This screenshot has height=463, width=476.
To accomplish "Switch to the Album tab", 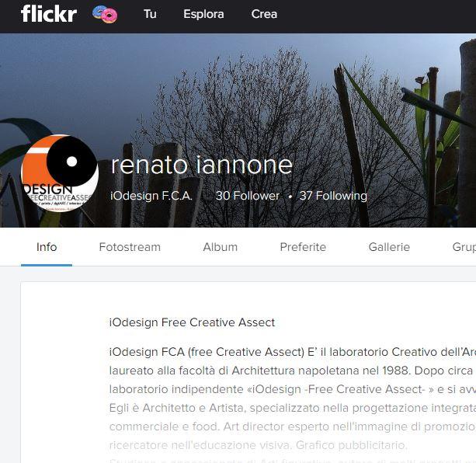I will [x=220, y=247].
